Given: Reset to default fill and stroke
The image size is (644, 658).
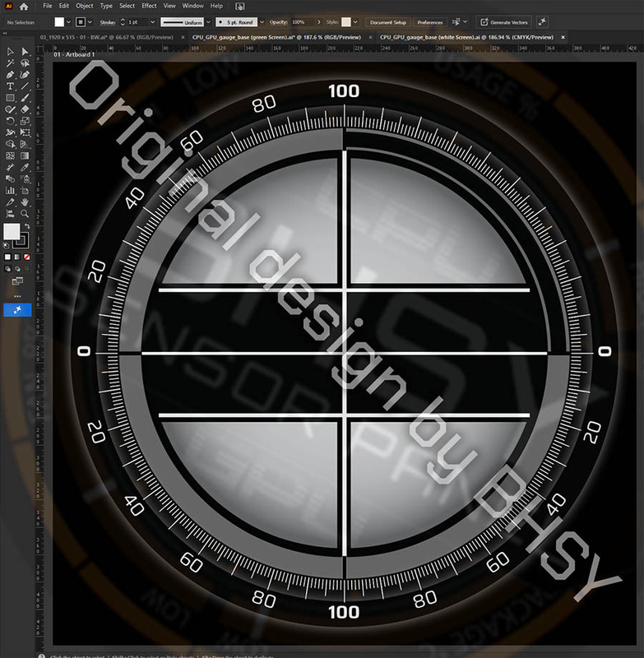Looking at the screenshot, I should [7, 246].
